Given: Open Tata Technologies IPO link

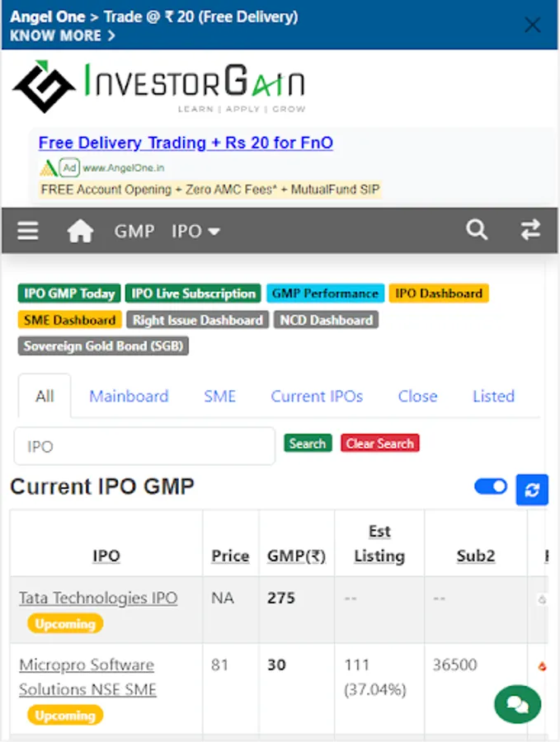Looking at the screenshot, I should coord(98,598).
